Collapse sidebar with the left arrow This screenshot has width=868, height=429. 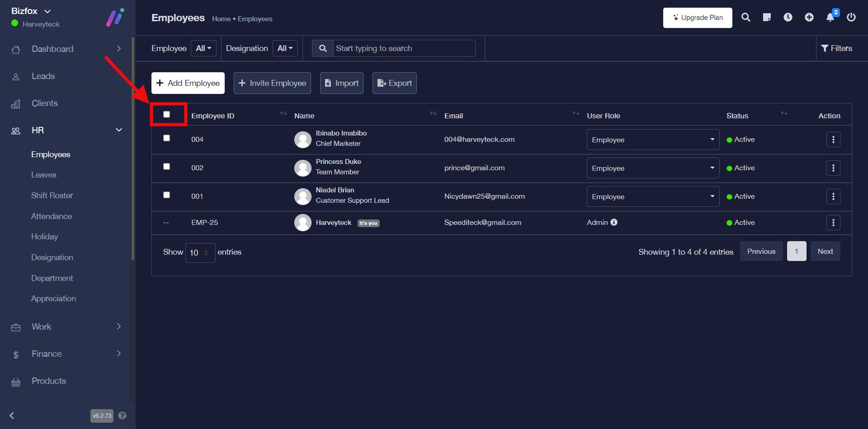point(12,415)
